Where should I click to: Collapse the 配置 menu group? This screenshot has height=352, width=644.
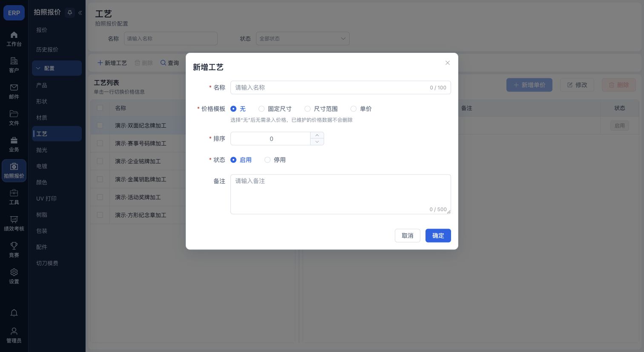click(57, 68)
